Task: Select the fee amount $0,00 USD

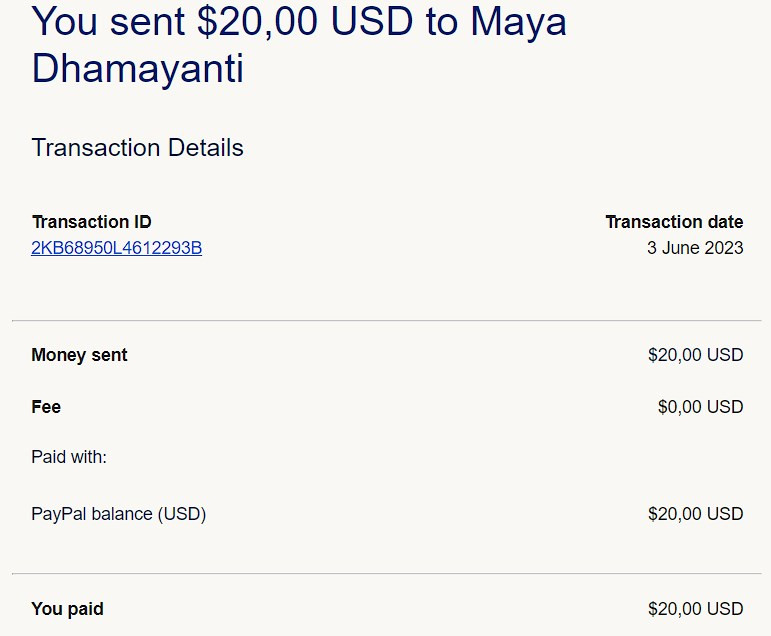Action: click(700, 407)
